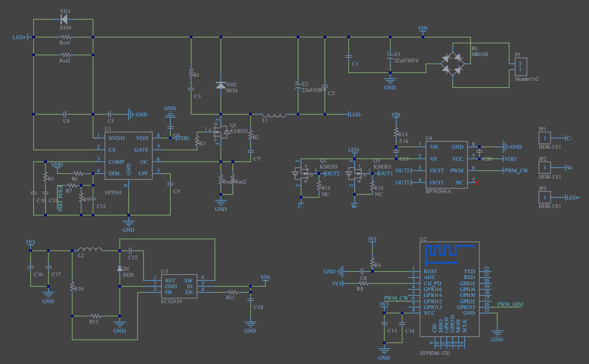Click the HVDD pin label on U1
The width and height of the screenshot is (589, 364).
pos(116,138)
